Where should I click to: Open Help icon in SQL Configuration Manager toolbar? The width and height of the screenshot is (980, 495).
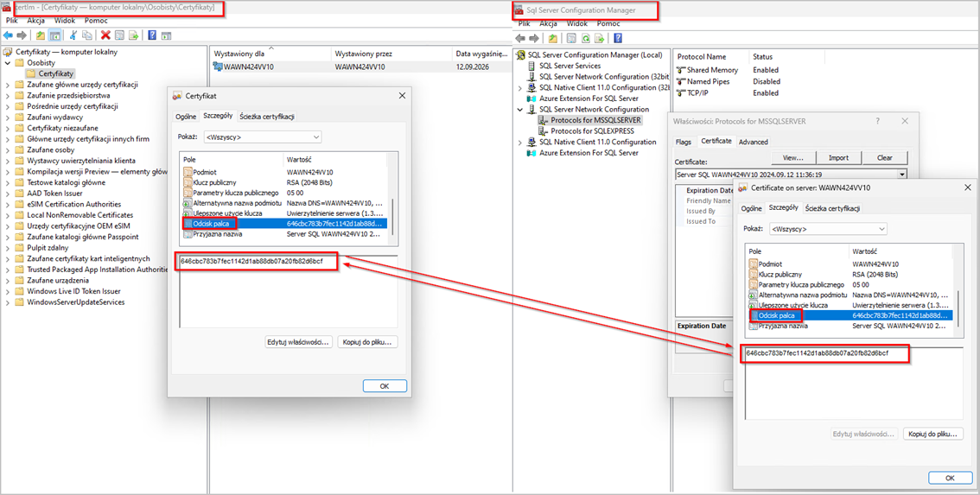[618, 38]
